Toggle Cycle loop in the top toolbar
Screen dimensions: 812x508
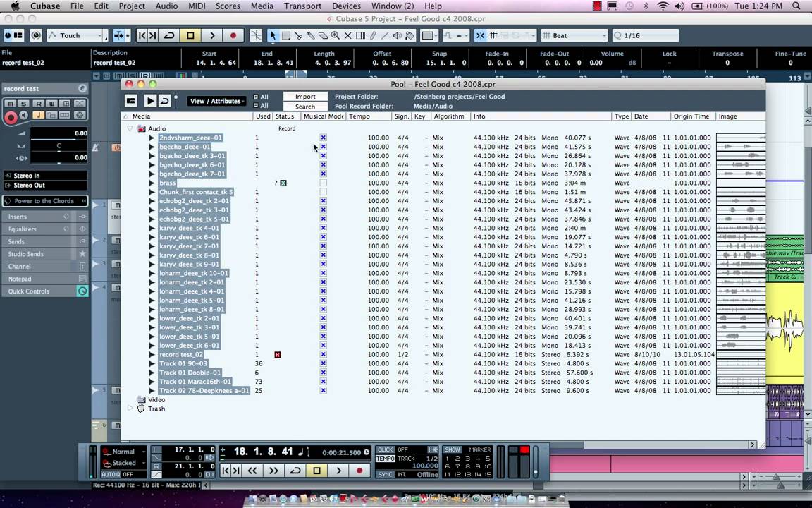[x=169, y=35]
